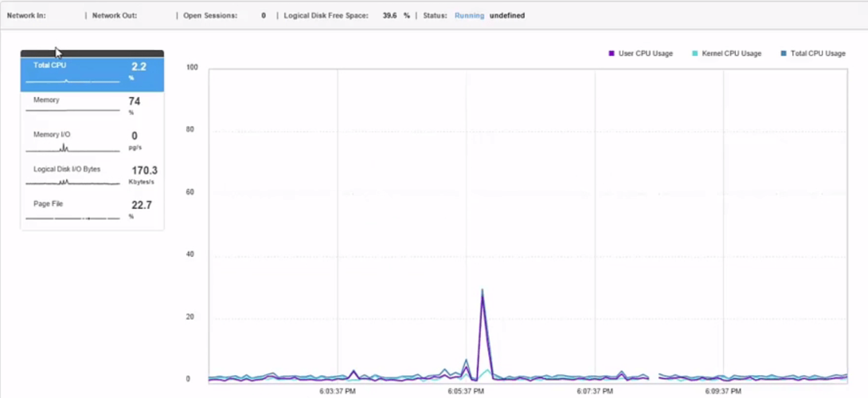Open the Memory I/O sparkline graph
Screen dimensions: 868x398
tap(73, 148)
